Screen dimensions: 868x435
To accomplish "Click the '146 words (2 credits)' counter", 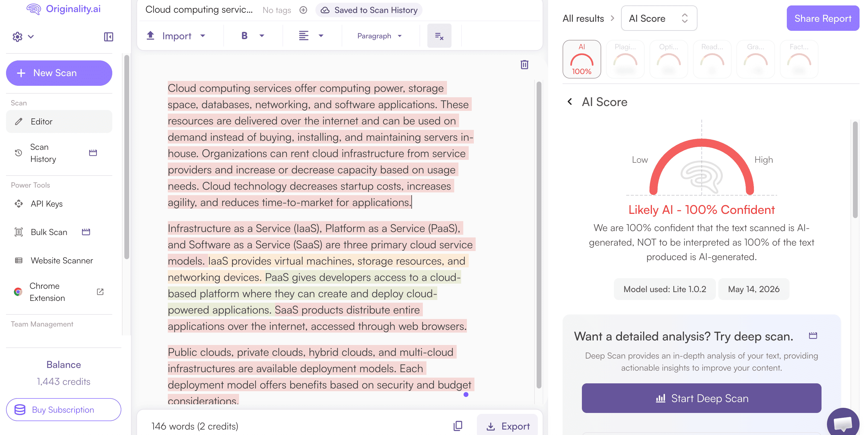I will (x=195, y=426).
